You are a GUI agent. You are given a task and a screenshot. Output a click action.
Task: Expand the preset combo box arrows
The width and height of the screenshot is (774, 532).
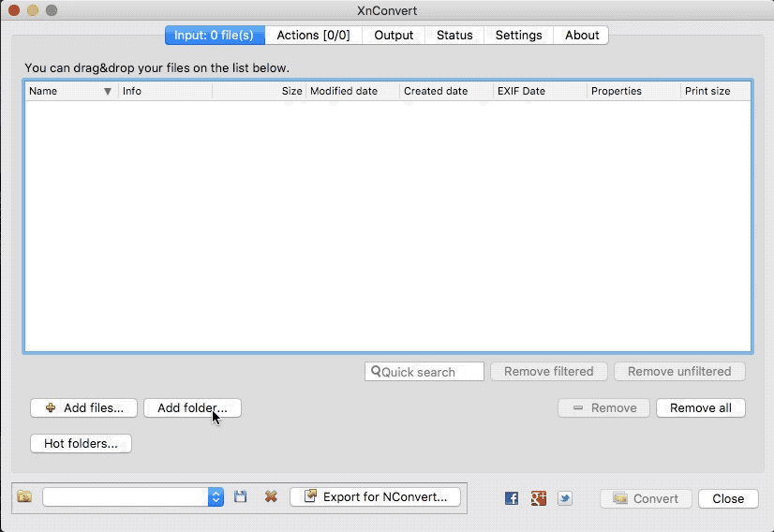[216, 497]
